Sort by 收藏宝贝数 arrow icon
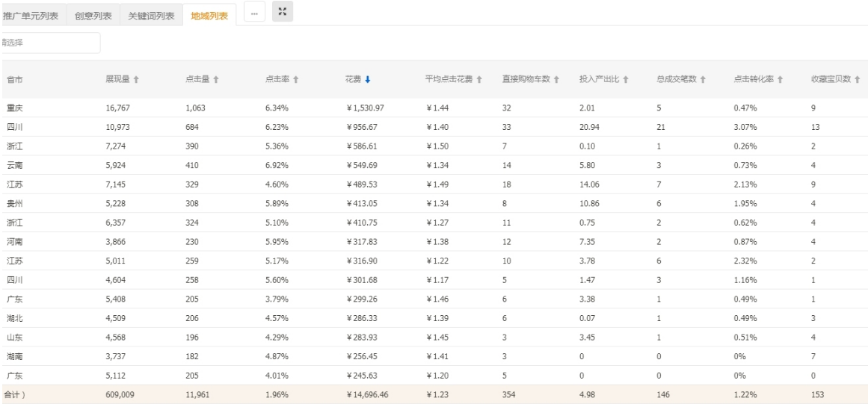The image size is (868, 404). (857, 80)
